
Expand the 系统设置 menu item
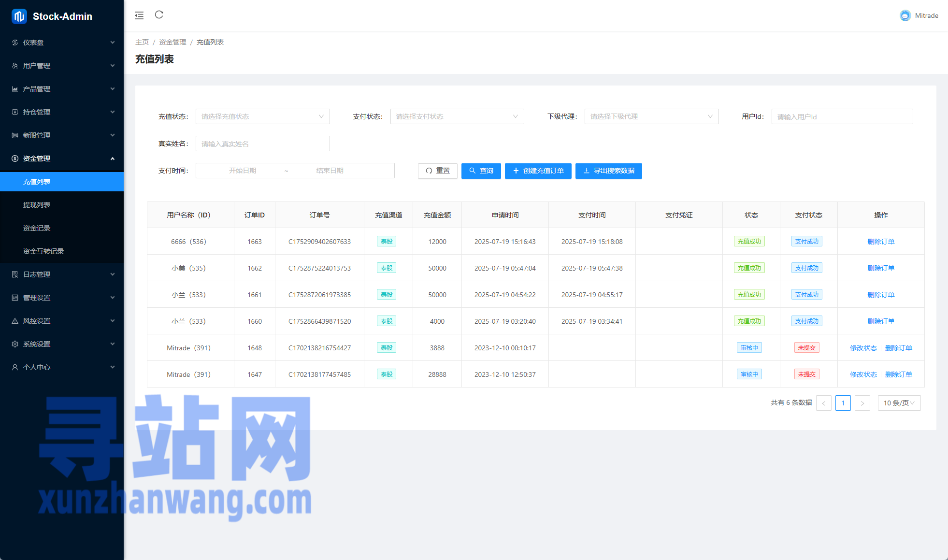pos(62,344)
